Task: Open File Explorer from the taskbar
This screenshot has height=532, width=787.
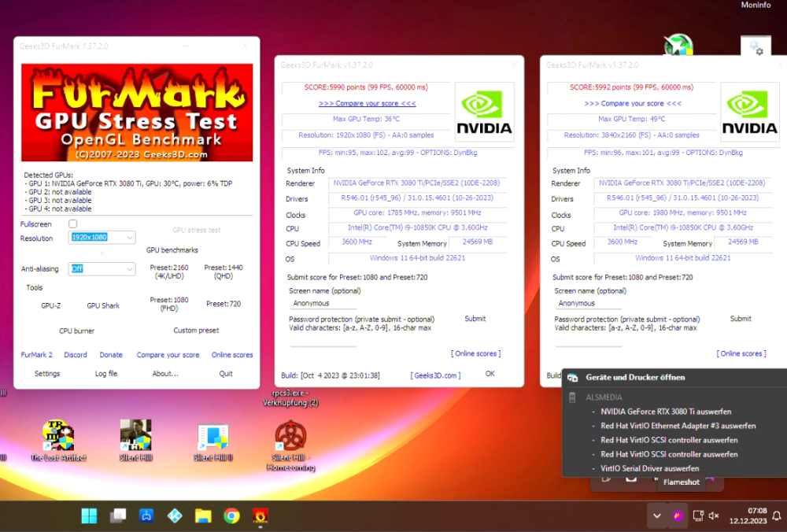Action: tap(203, 515)
